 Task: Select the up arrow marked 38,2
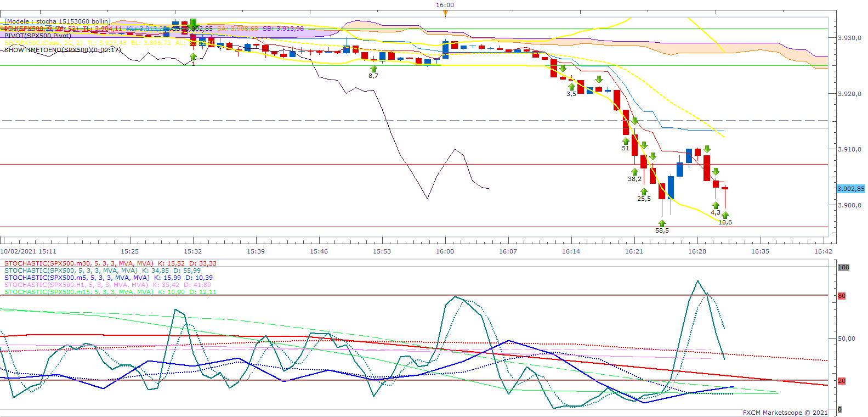pyautogui.click(x=634, y=172)
